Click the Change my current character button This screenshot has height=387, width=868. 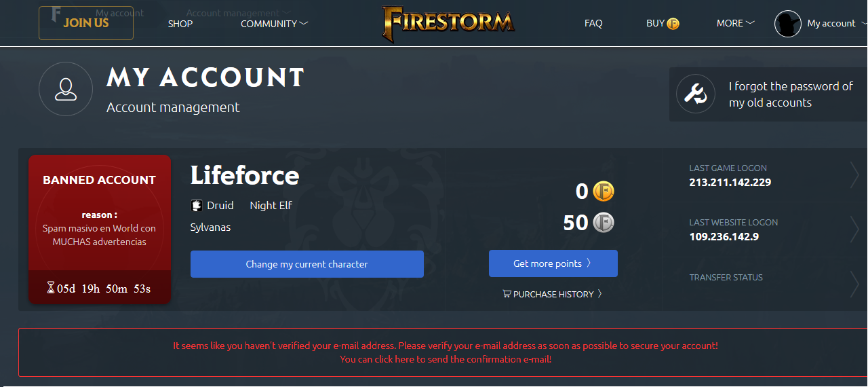click(307, 264)
